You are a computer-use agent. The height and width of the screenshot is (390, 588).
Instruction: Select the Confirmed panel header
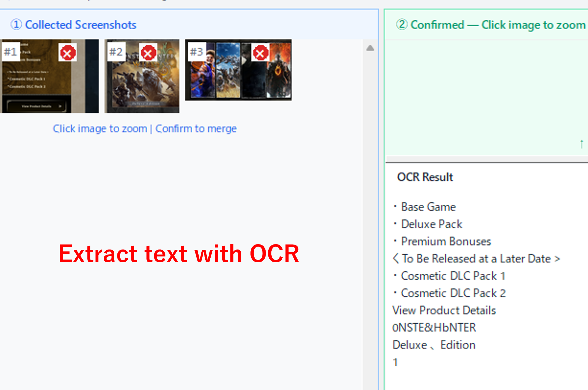(x=498, y=25)
